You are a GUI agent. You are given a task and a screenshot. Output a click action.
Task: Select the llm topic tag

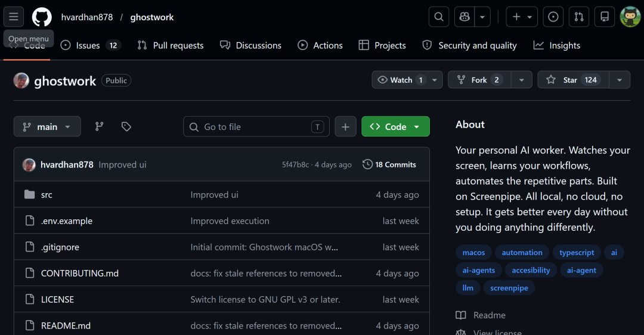468,288
